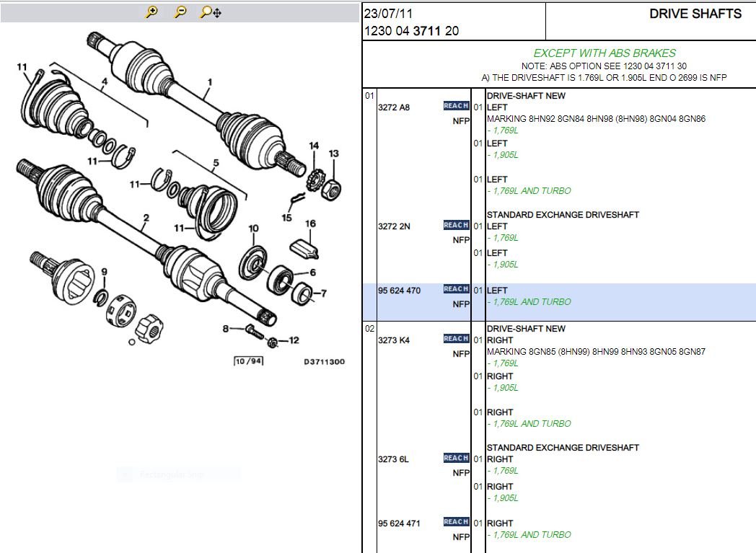Click the 10/94 date box under diagram

(x=249, y=361)
